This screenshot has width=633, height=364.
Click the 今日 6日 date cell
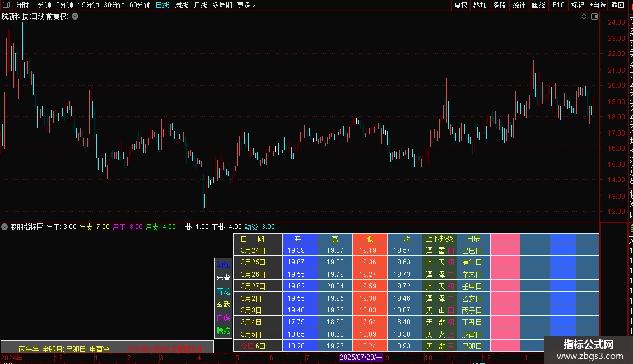click(258, 346)
